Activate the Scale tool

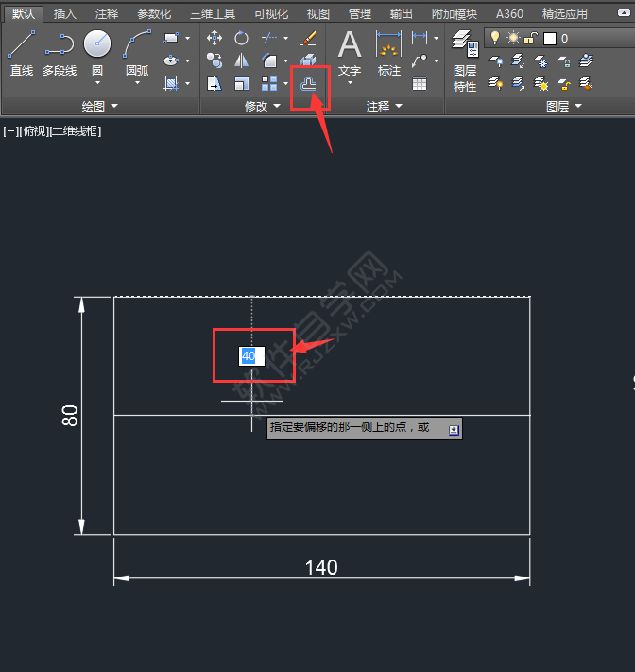click(241, 83)
